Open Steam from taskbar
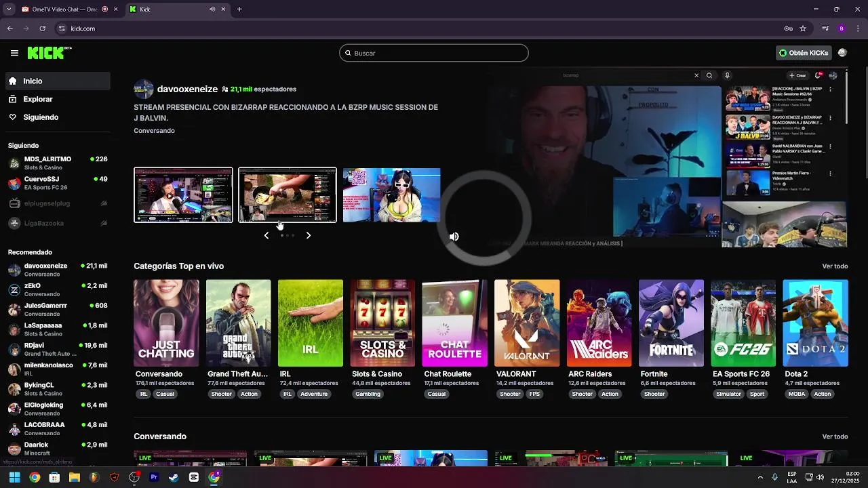The width and height of the screenshot is (868, 488). click(174, 477)
